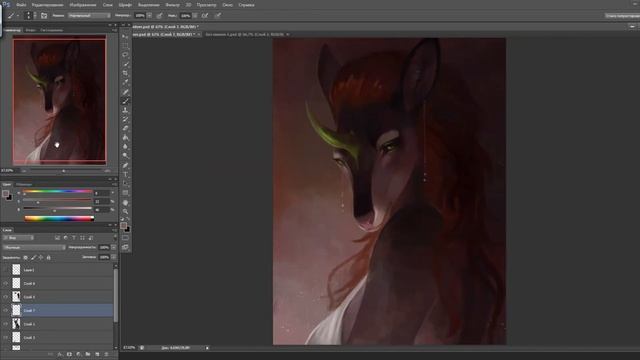Viewport: 640px width, 360px height.
Task: Show the hidden Layer 1 visibility box
Action: coord(5,270)
